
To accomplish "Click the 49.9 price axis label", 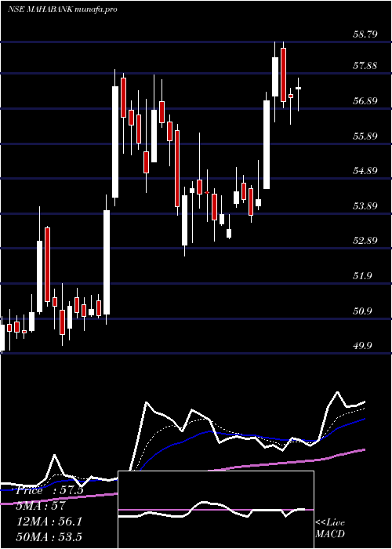I will click(362, 346).
